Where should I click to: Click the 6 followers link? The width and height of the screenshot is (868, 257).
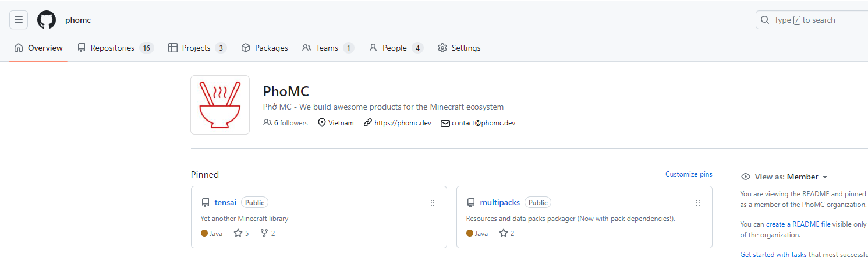pos(286,123)
